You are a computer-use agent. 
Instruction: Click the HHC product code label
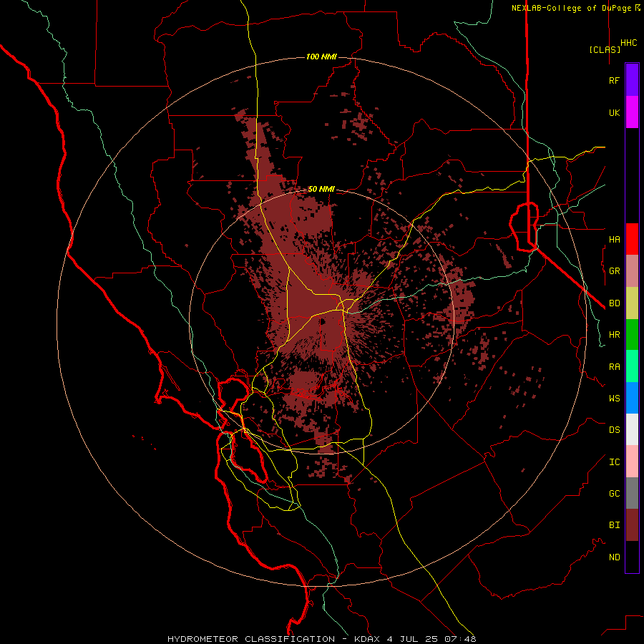click(629, 43)
